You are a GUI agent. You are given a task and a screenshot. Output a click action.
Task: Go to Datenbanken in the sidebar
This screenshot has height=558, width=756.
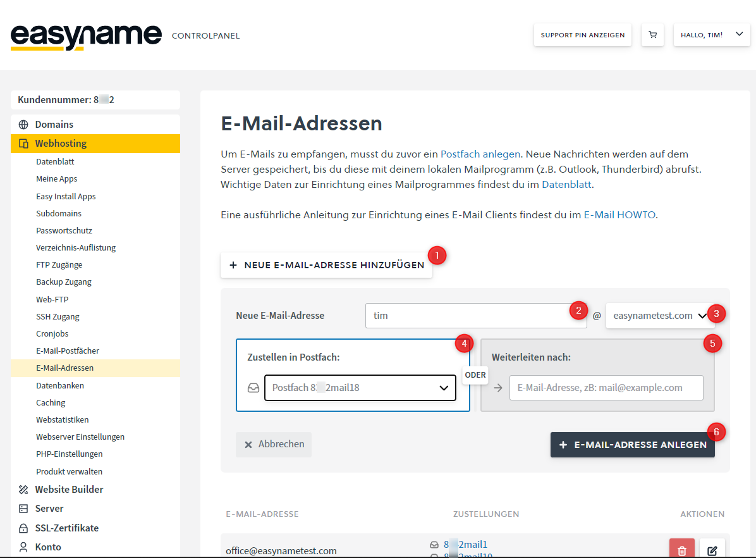pyautogui.click(x=60, y=385)
